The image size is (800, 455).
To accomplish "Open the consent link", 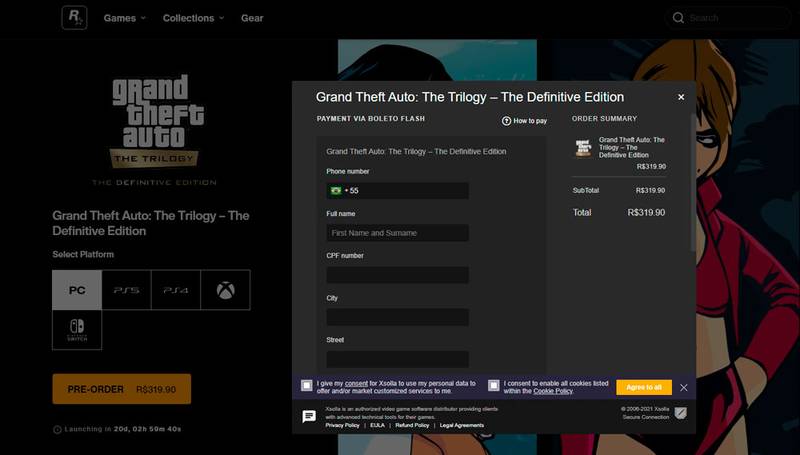I will (356, 383).
